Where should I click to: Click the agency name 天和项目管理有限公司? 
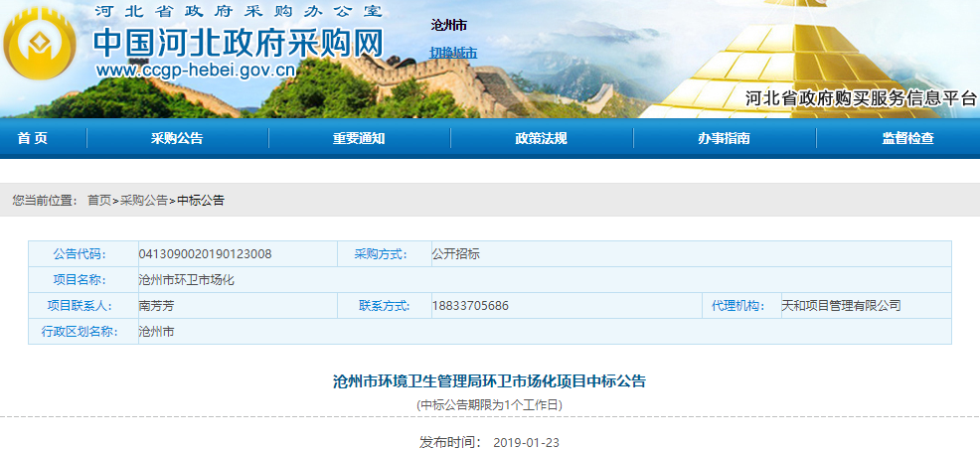click(841, 306)
